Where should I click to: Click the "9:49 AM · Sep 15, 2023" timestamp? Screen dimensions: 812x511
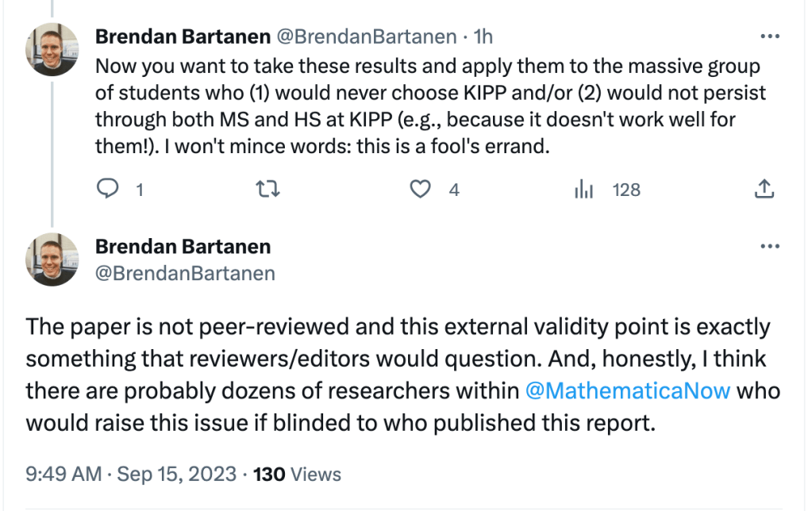131,474
